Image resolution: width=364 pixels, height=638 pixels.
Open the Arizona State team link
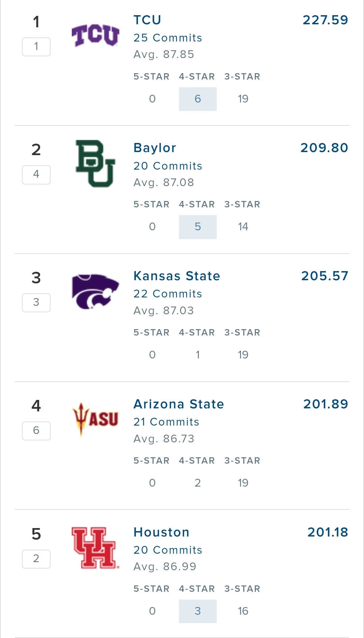coord(179,404)
